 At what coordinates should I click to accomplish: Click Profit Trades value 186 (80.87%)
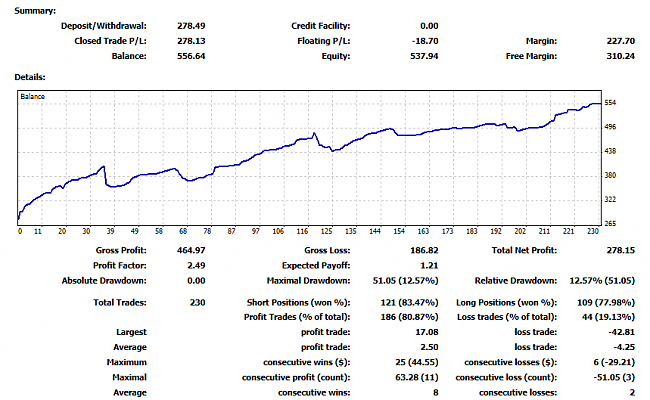click(x=409, y=317)
